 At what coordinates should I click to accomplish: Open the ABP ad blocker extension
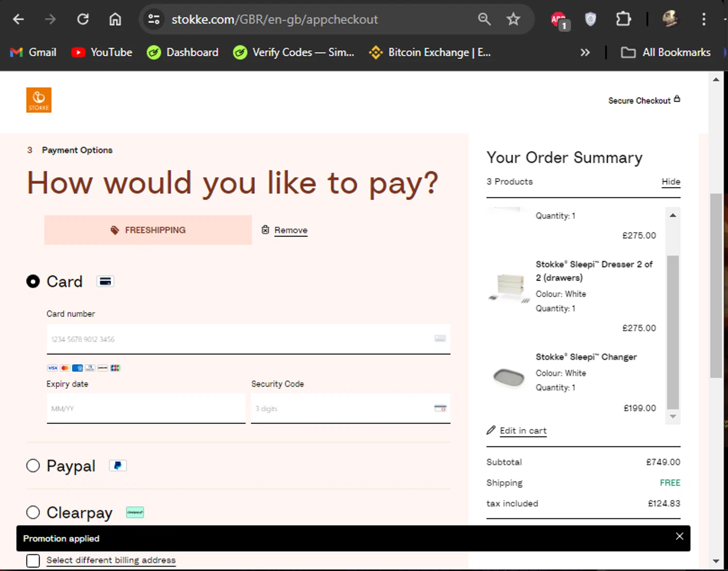click(559, 20)
